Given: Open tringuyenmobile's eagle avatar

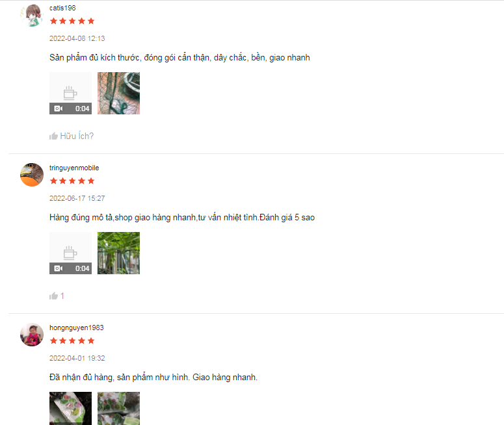Looking at the screenshot, I should click(31, 175).
